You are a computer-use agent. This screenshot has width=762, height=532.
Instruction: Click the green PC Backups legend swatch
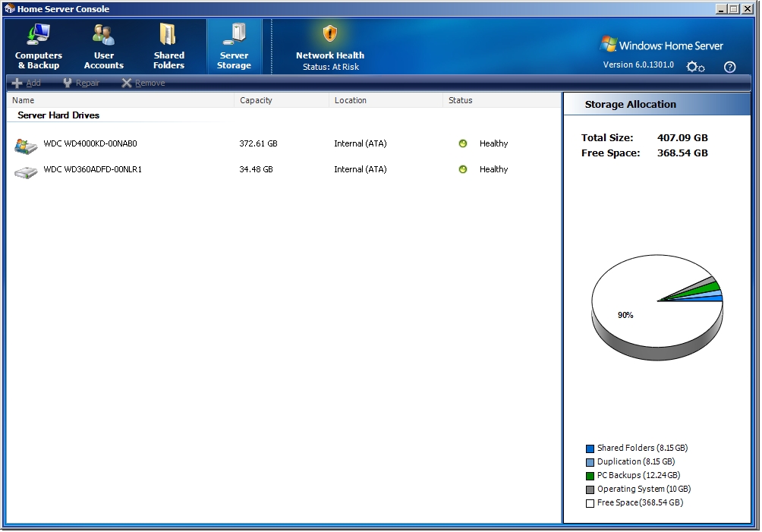pyautogui.click(x=590, y=476)
